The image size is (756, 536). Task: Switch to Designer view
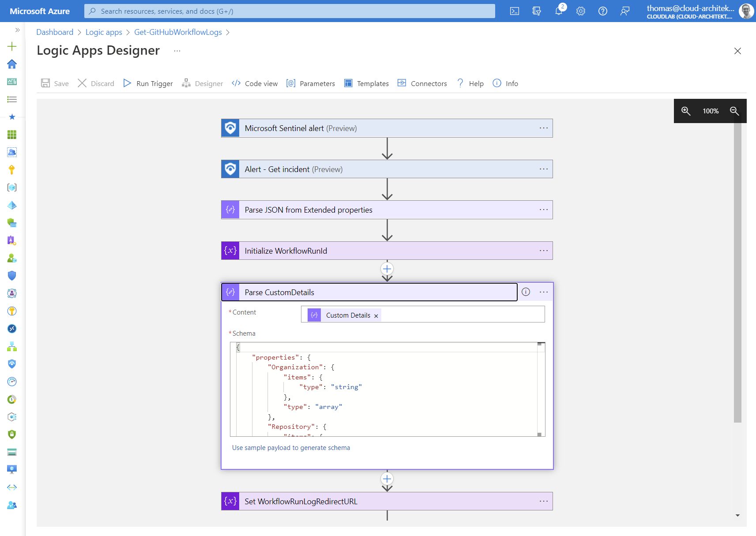[x=203, y=83]
